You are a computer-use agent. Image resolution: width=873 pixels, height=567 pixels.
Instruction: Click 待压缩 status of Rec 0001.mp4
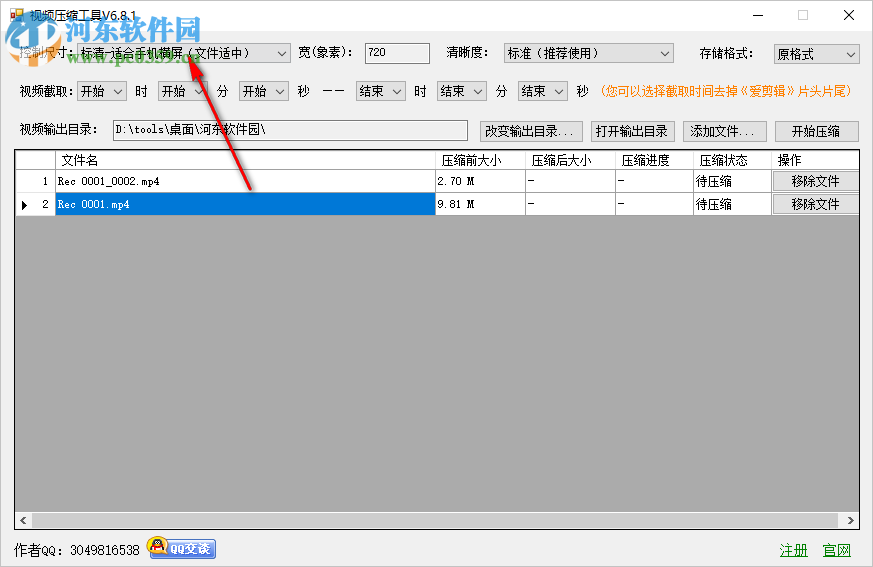(x=732, y=204)
